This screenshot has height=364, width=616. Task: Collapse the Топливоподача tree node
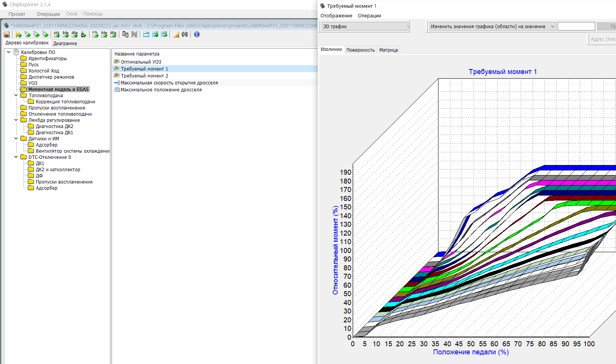click(x=16, y=95)
